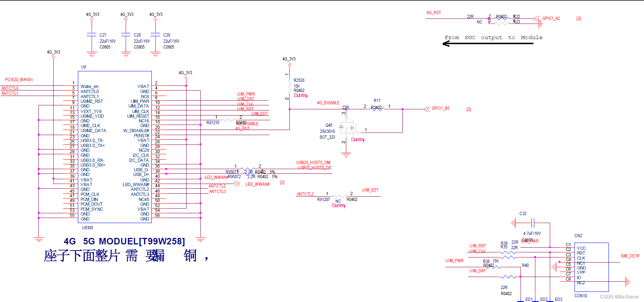Click the PCM_CLK pin name

point(90,194)
